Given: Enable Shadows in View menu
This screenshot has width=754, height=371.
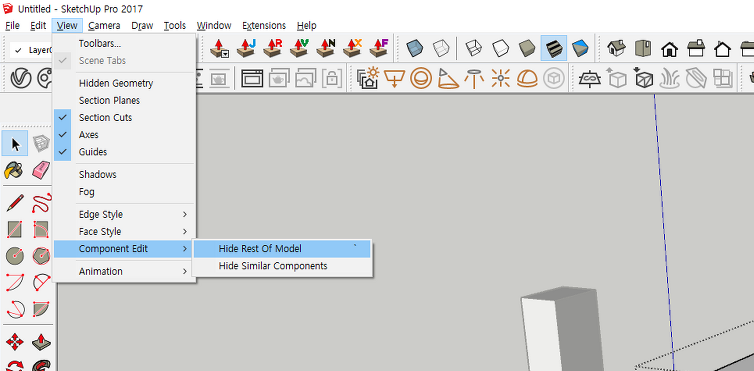Looking at the screenshot, I should point(125,174).
